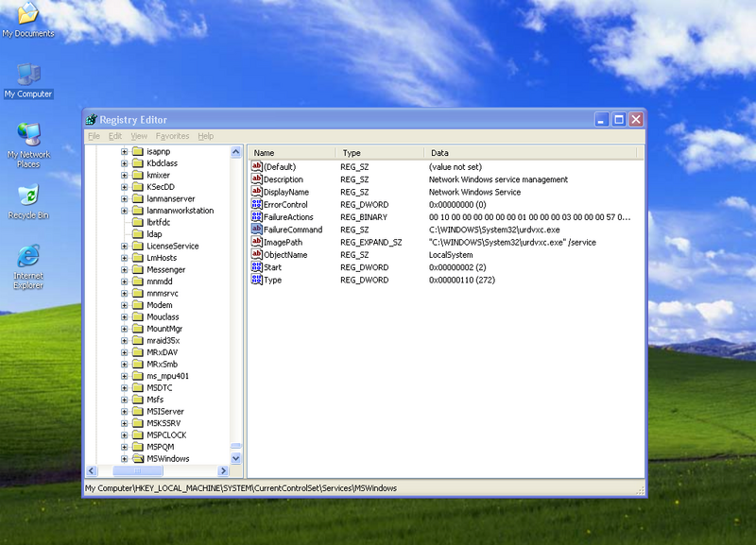Click the MSDTC folder icon

138,388
